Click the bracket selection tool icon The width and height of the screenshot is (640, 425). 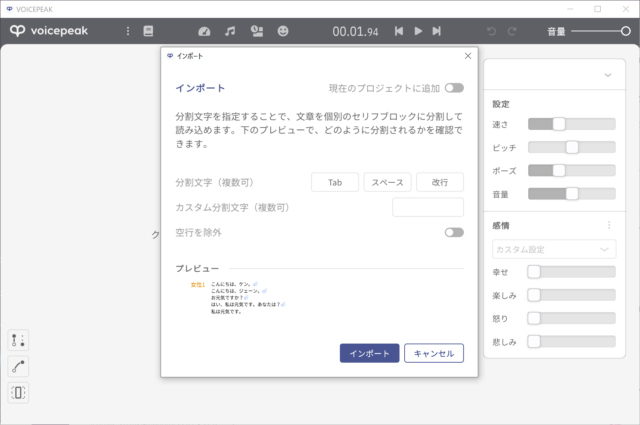(18, 392)
